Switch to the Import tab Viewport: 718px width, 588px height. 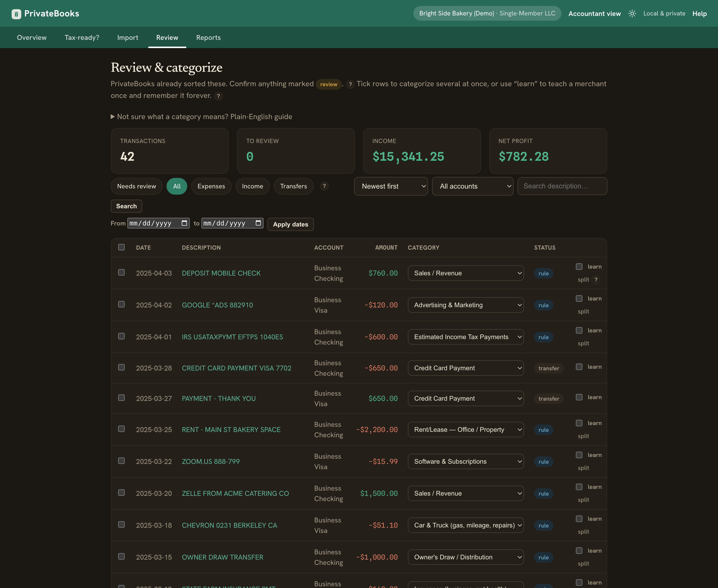pyautogui.click(x=128, y=38)
